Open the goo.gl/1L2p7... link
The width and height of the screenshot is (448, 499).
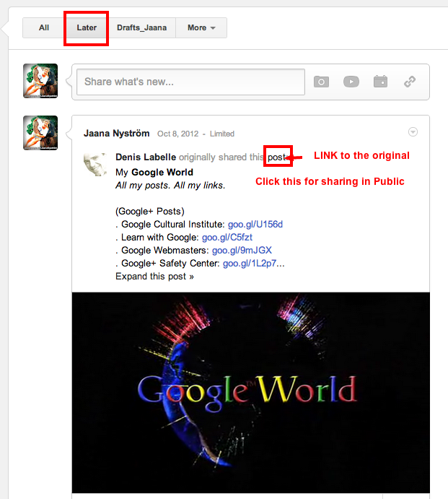tap(254, 264)
